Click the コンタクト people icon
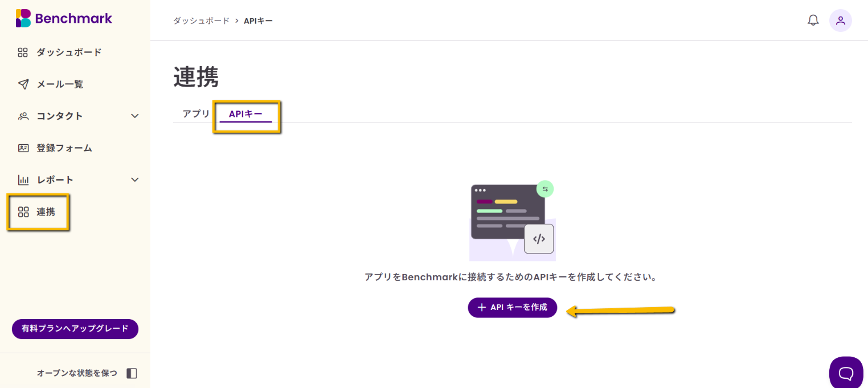 tap(23, 116)
